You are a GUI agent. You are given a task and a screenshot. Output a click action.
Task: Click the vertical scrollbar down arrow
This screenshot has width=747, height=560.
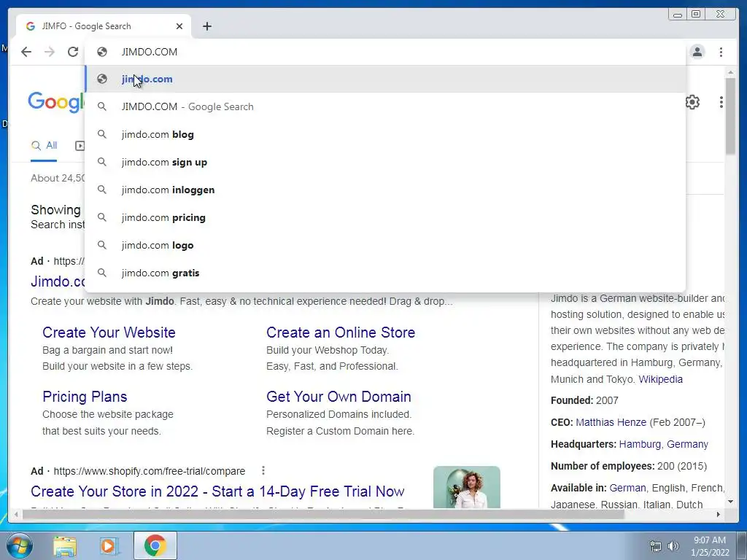(x=730, y=502)
